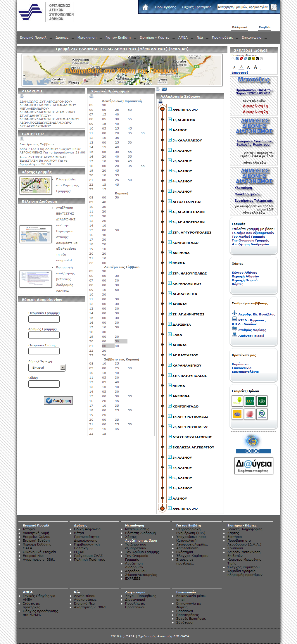This screenshot has width=297, height=644.
Task: Click the home icon in top bar
Action: 145,7
